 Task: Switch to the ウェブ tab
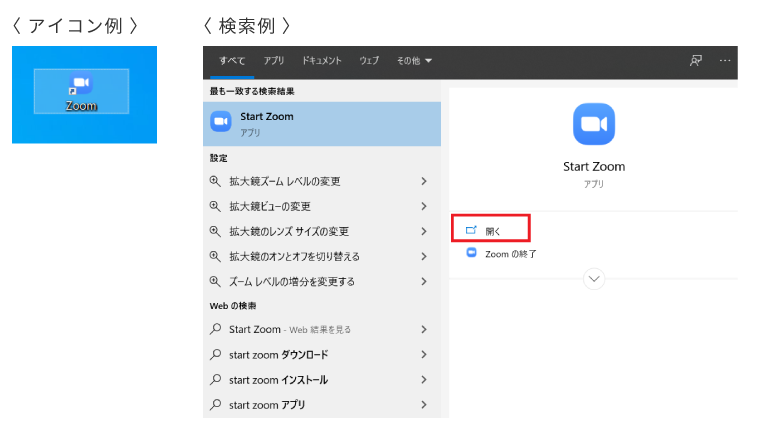369,61
